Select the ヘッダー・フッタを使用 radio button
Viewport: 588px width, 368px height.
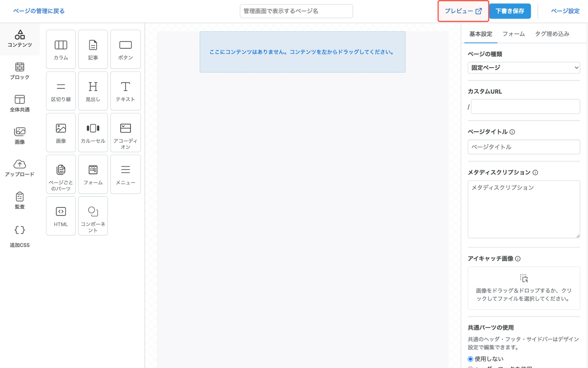tap(470, 366)
